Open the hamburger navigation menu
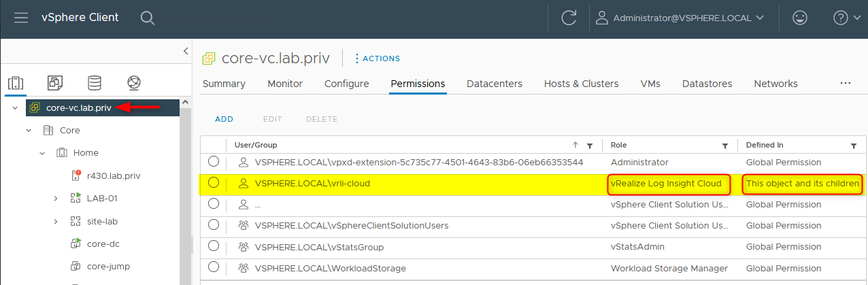868x285 pixels. coord(21,18)
